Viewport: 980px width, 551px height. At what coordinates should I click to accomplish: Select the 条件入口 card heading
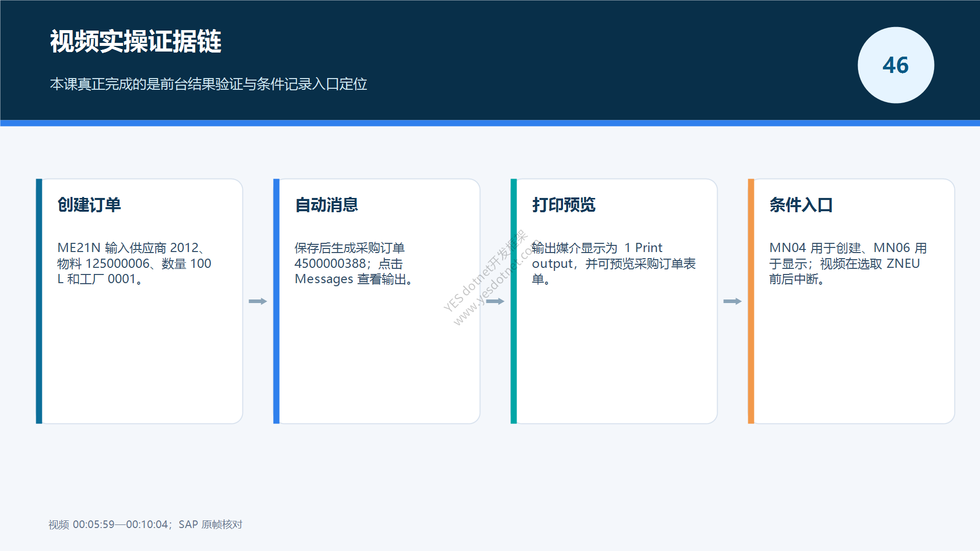click(801, 205)
